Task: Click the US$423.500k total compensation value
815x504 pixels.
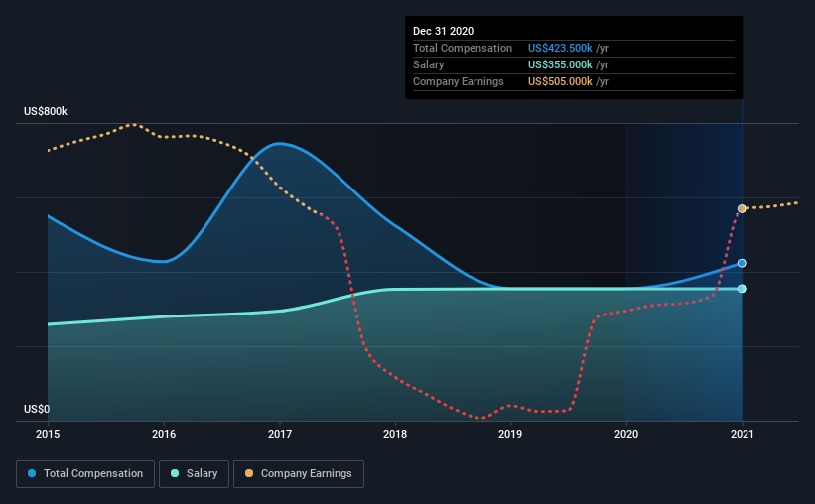Action: click(560, 48)
